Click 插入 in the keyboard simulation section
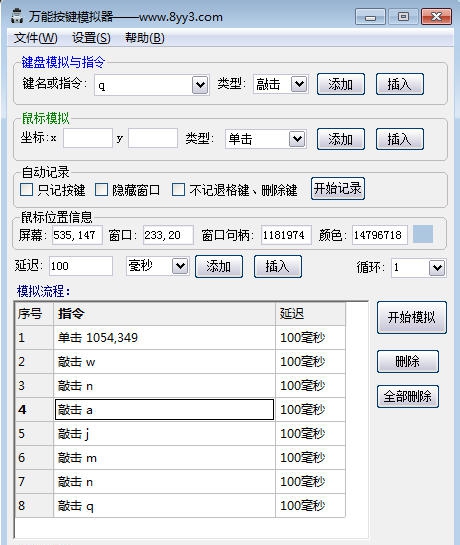Image resolution: width=460 pixels, height=545 pixels. (400, 84)
